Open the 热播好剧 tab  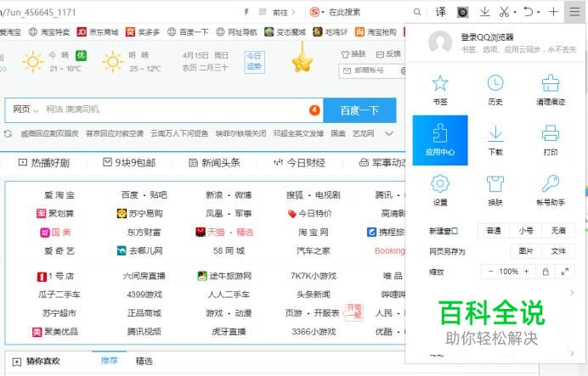44,162
